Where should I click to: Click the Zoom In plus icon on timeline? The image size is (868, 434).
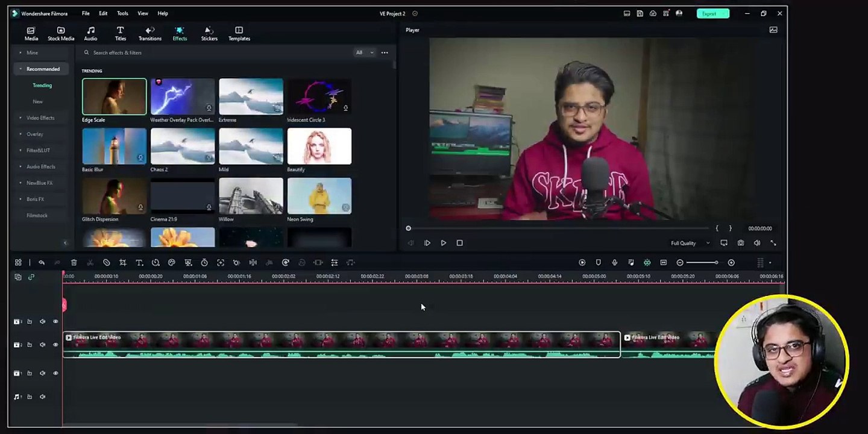pyautogui.click(x=731, y=263)
